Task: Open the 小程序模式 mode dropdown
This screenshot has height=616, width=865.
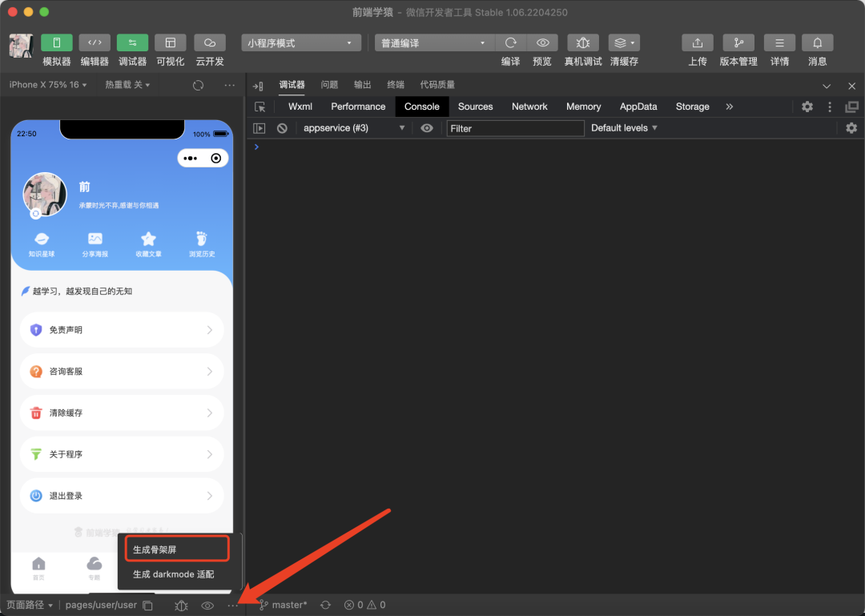Action: (x=300, y=43)
